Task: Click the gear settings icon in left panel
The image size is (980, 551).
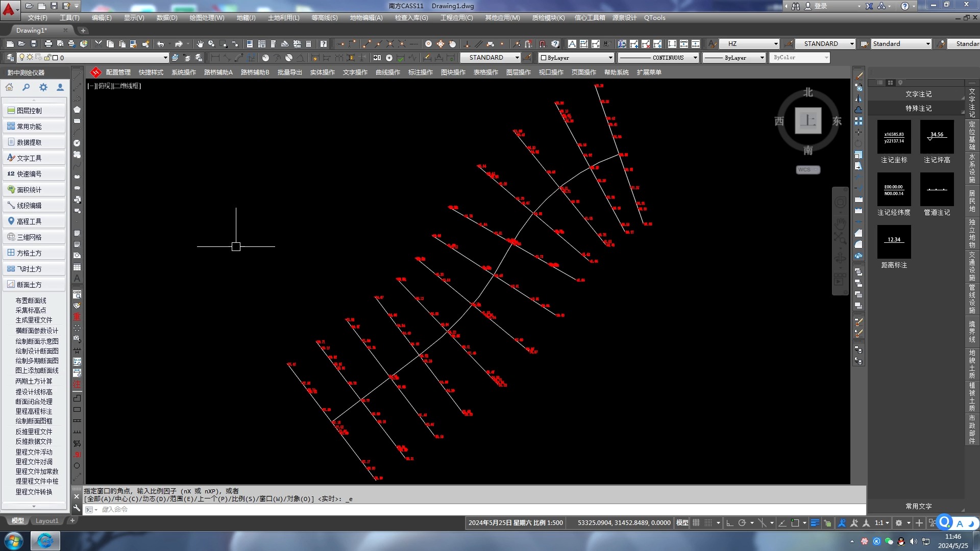Action: pyautogui.click(x=43, y=87)
